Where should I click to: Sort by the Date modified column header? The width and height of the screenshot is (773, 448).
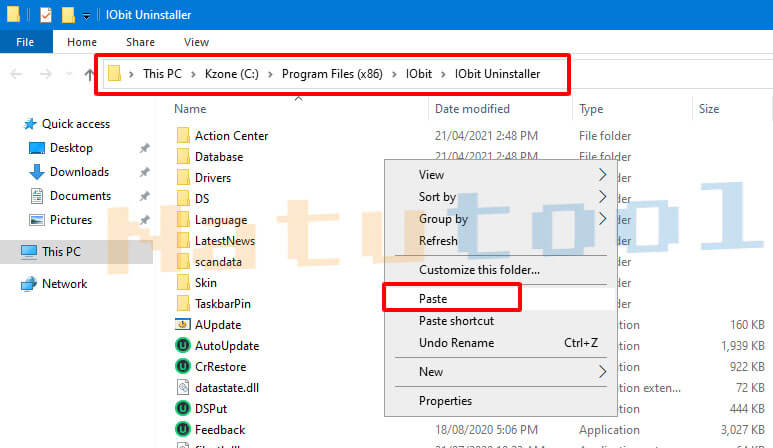tap(472, 109)
